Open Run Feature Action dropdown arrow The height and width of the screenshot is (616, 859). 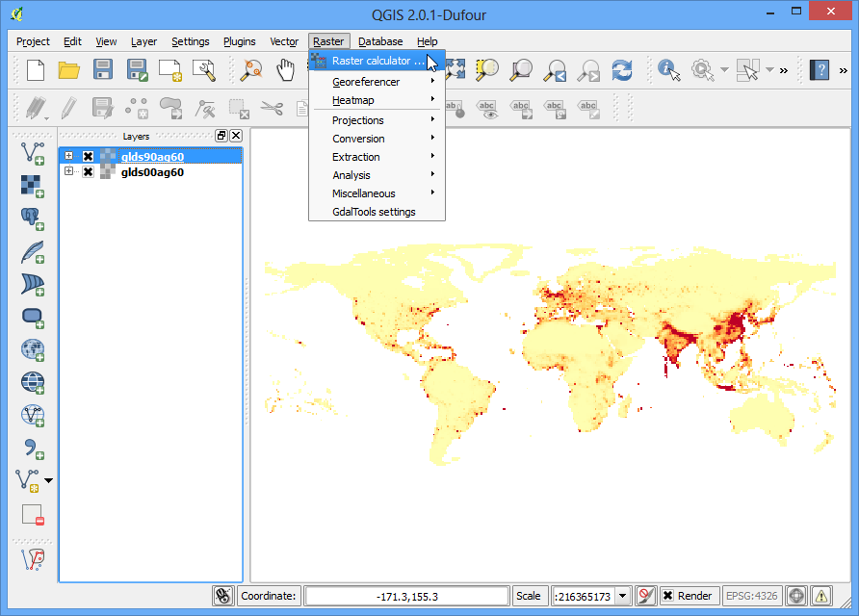click(x=725, y=70)
